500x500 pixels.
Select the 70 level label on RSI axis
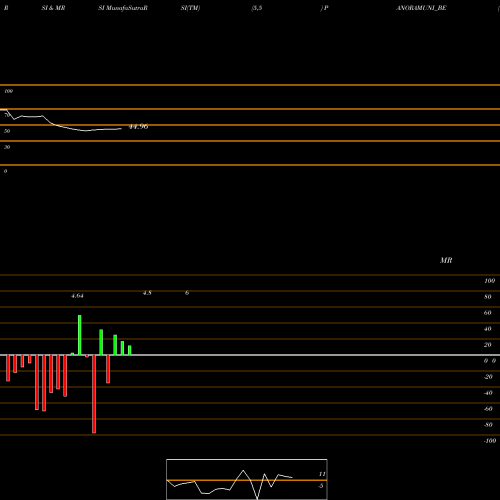(x=7, y=115)
